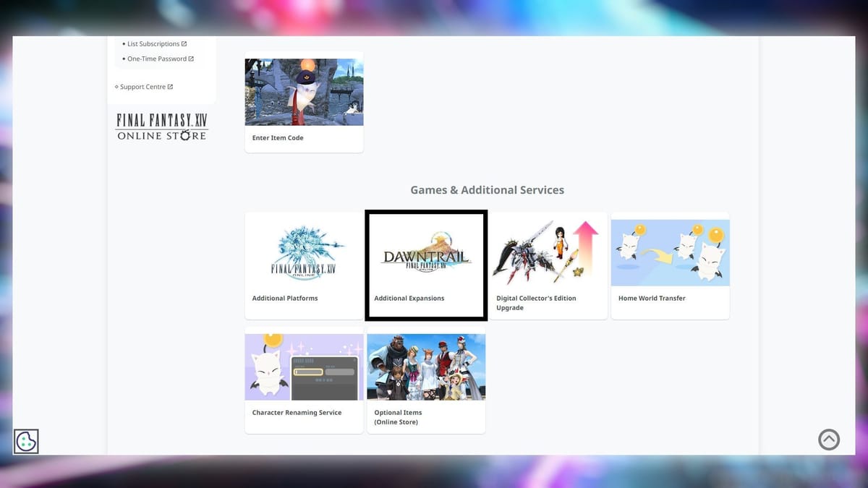Click the FFXIV crystal logo on Additional Platforms
Viewport: 868px width, 488px height.
[303, 252]
